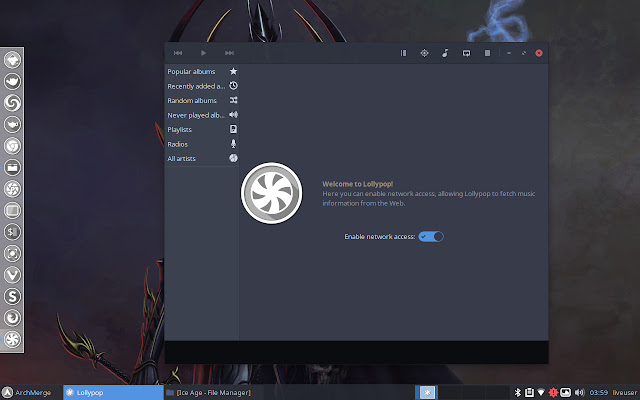Click the star icon beside Popular albums

click(233, 71)
